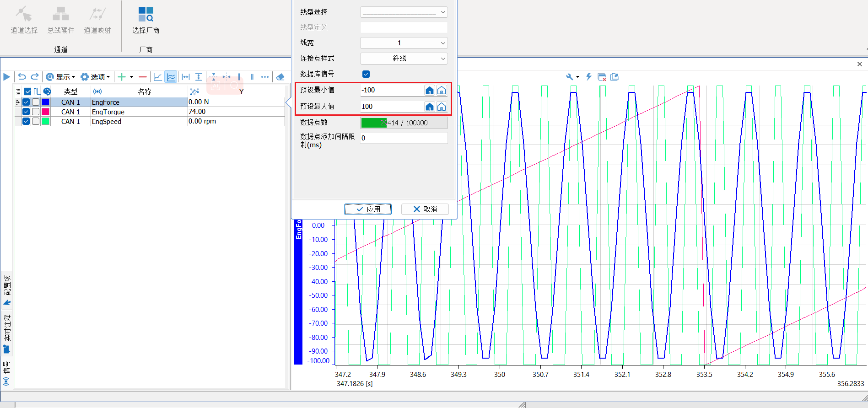
Task: Click the 取消 cancel button
Action: point(425,209)
